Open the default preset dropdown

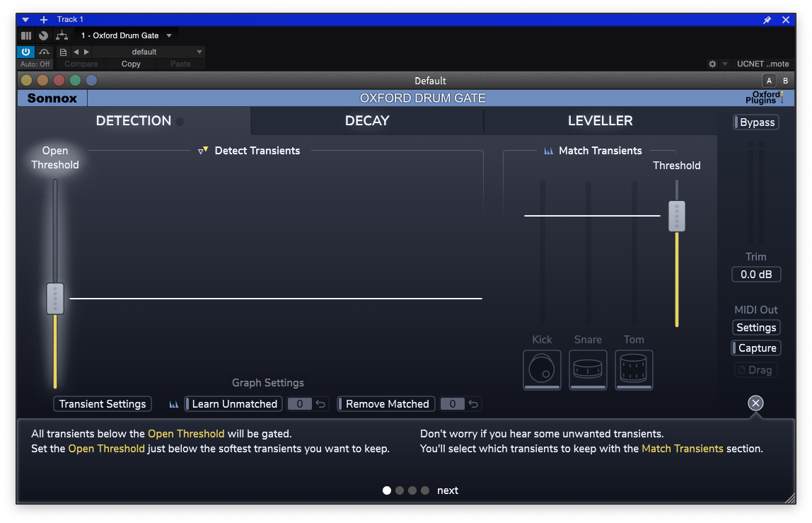(199, 52)
